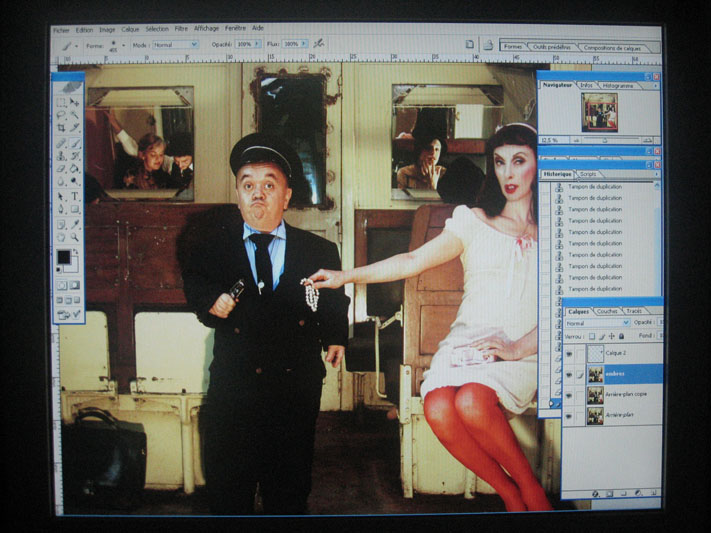
Task: Select the History Brush tool
Action: pyautogui.click(x=74, y=156)
